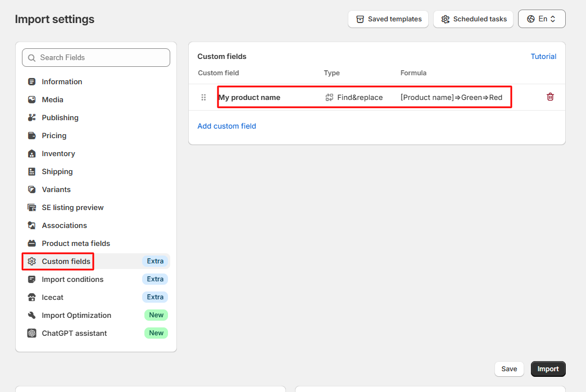
Task: Go to Import Optimization
Action: tap(96, 315)
